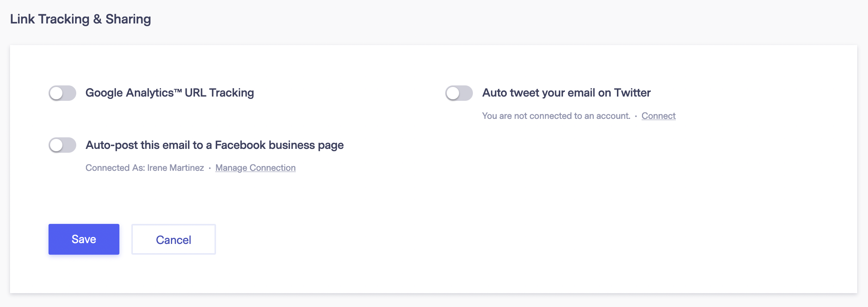Viewport: 868px width, 307px height.
Task: Toggle Auto-post to Facebook business page
Action: (x=62, y=145)
